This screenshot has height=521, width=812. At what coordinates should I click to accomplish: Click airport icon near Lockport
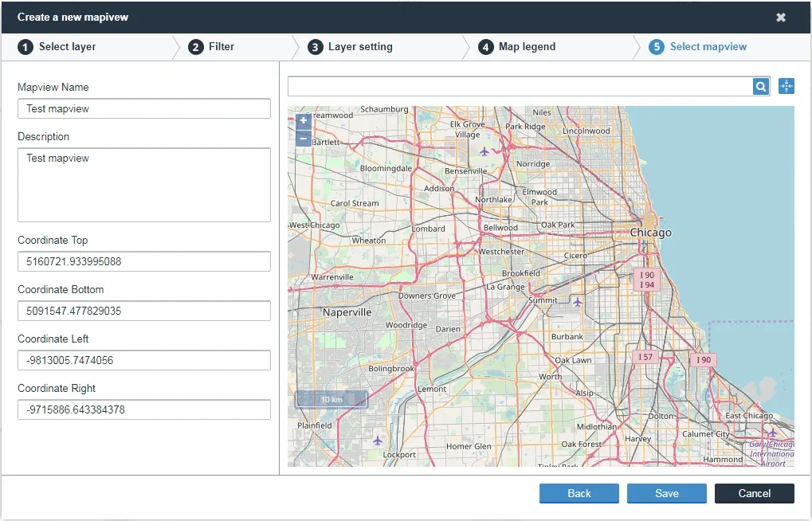(378, 441)
